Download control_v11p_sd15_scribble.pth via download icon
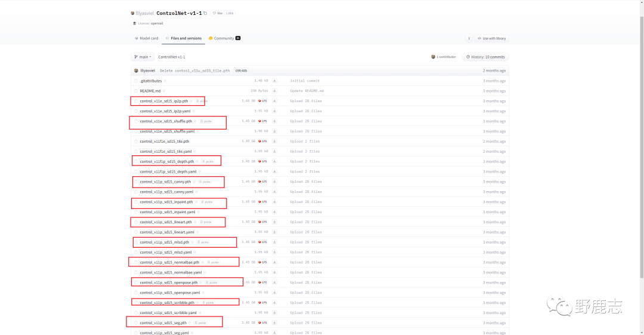This screenshot has width=644, height=335. [274, 303]
